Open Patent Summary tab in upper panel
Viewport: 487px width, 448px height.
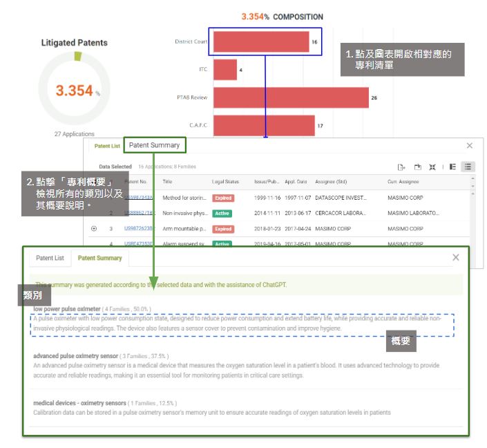154,145
